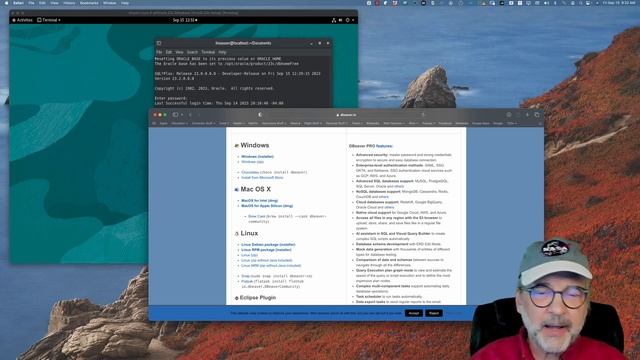Image resolution: width=640 pixels, height=360 pixels.
Task: Show tab overview icon in Safari
Action: point(537,115)
